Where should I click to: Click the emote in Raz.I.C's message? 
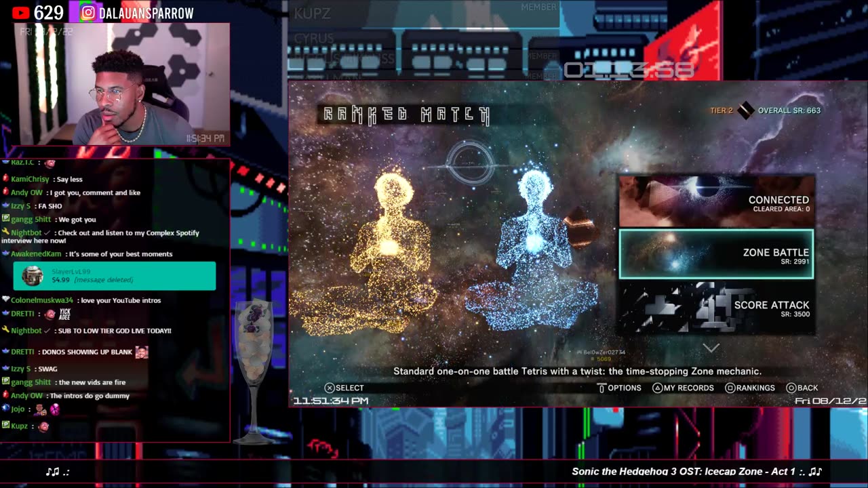50,163
